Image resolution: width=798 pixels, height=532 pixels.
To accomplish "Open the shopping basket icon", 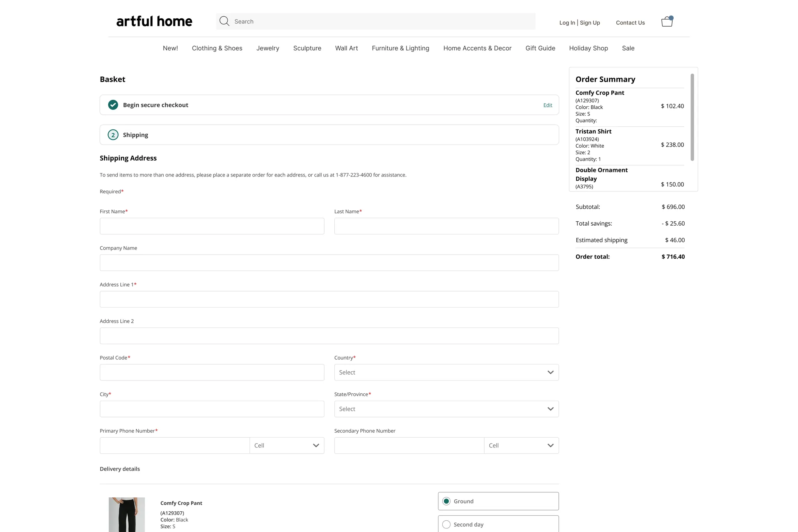I will [x=667, y=22].
